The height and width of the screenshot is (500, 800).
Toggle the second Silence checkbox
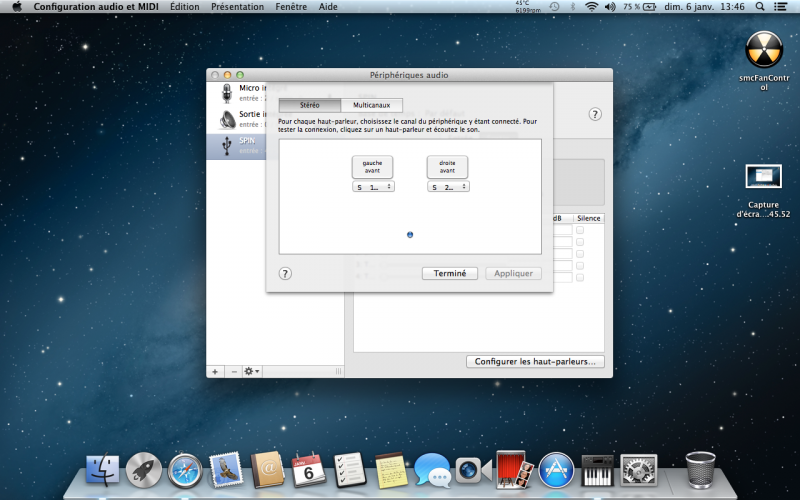579,242
